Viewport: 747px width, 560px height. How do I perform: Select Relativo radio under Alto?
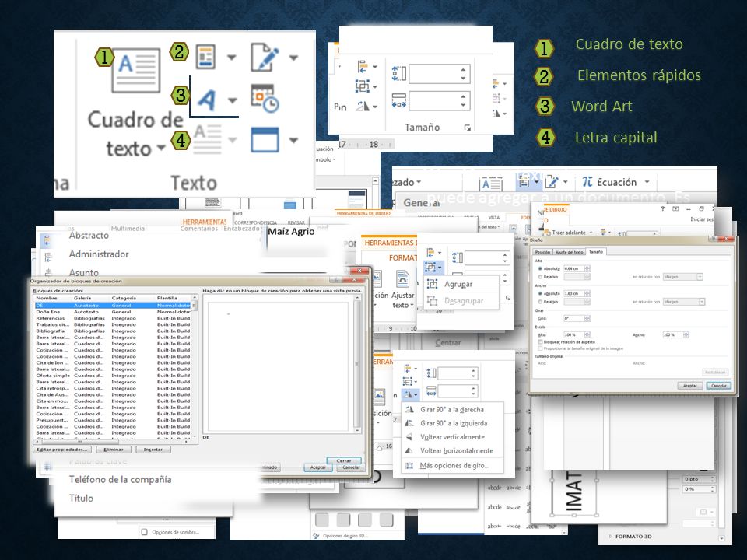(x=540, y=277)
